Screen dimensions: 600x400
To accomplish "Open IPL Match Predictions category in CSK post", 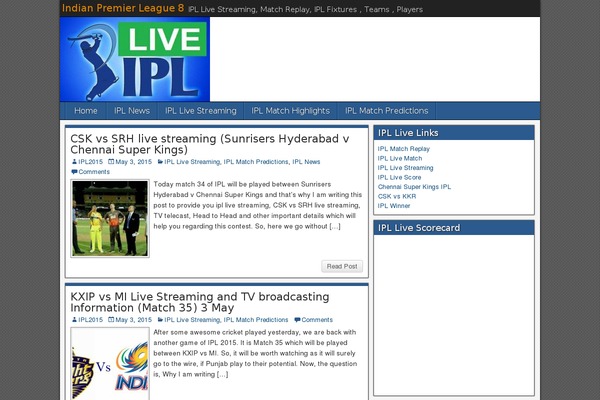I will click(x=256, y=162).
